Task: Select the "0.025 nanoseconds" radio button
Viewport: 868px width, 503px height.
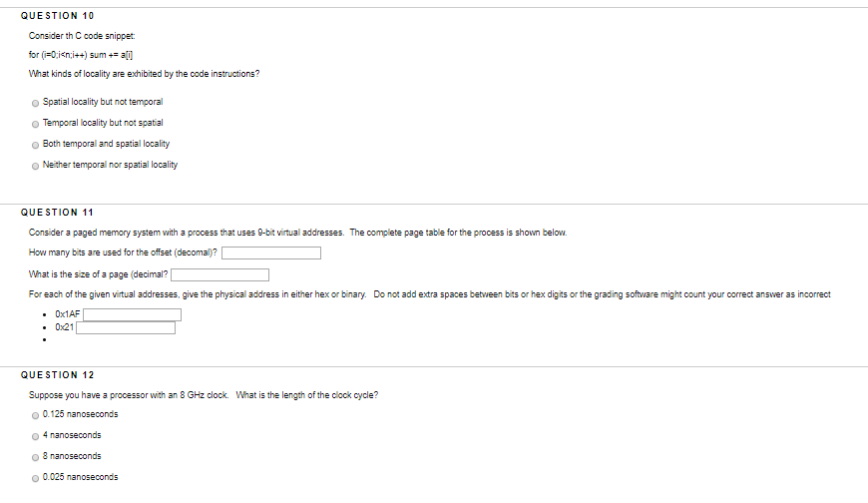Action: (37, 477)
